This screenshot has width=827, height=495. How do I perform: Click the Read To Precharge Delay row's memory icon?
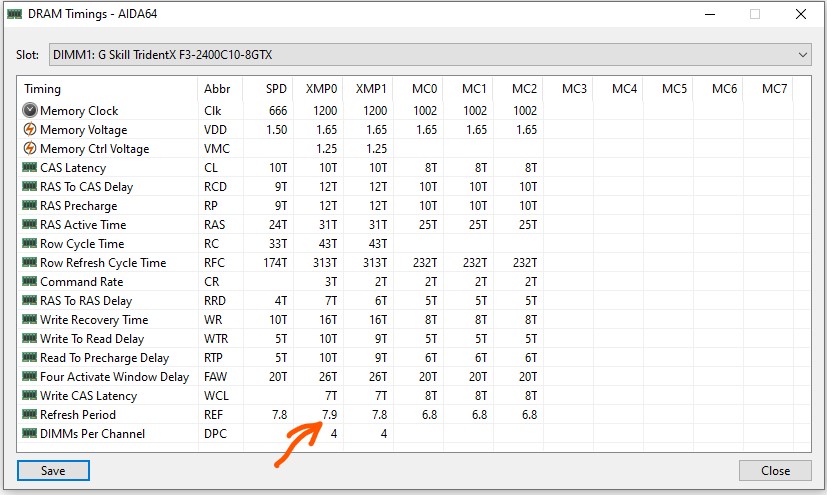point(30,357)
